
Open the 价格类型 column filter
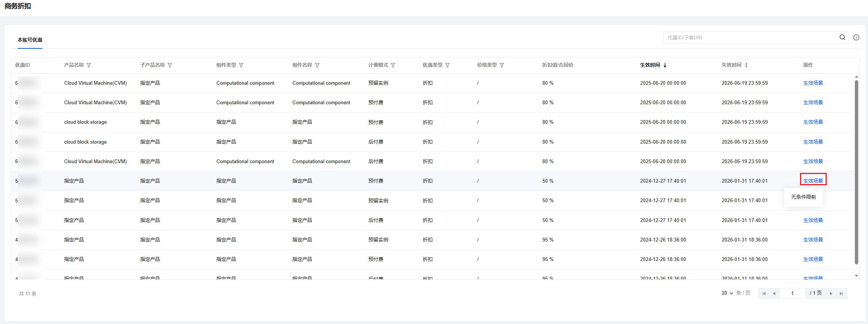point(502,65)
